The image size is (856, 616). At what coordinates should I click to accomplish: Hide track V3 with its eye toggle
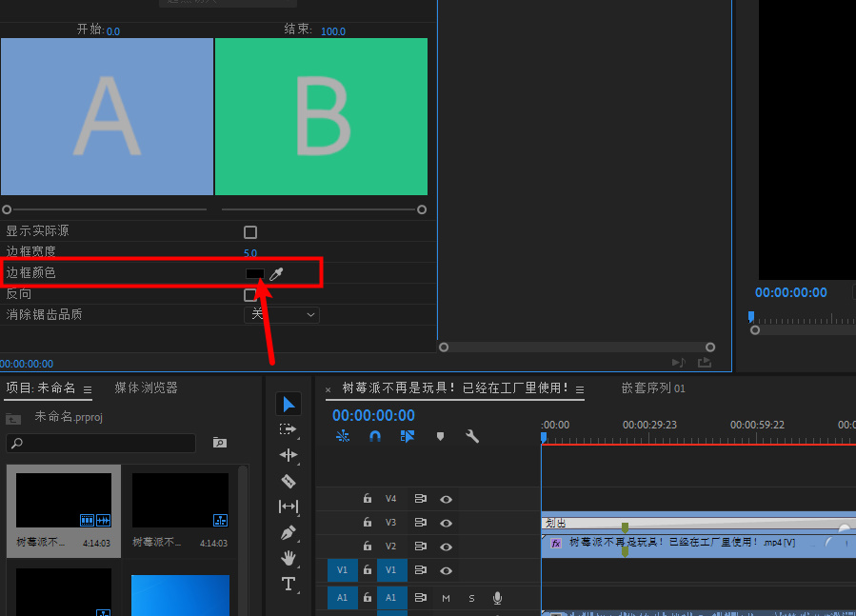coord(446,522)
